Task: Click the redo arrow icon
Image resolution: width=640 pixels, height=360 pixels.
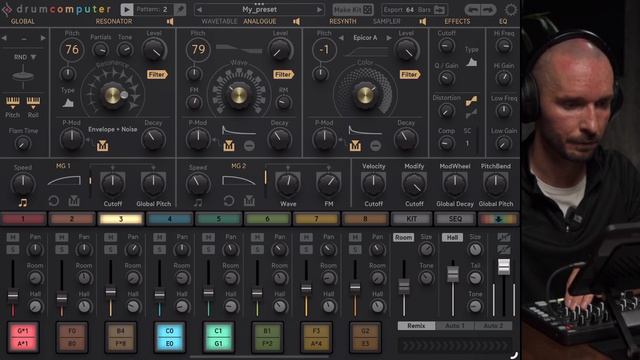Action: coord(488,9)
